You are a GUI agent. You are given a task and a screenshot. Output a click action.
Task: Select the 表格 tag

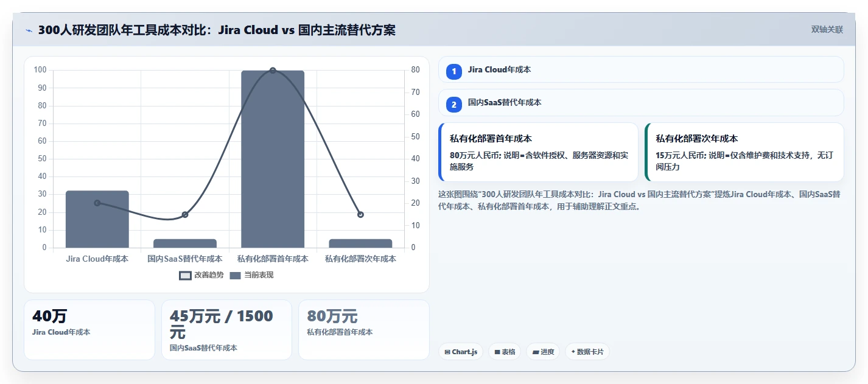point(505,352)
